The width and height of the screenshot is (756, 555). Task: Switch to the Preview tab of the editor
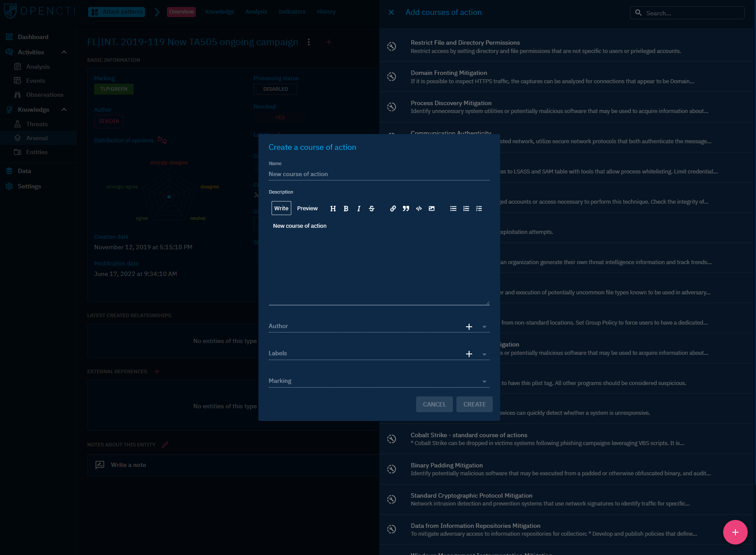pyautogui.click(x=307, y=208)
